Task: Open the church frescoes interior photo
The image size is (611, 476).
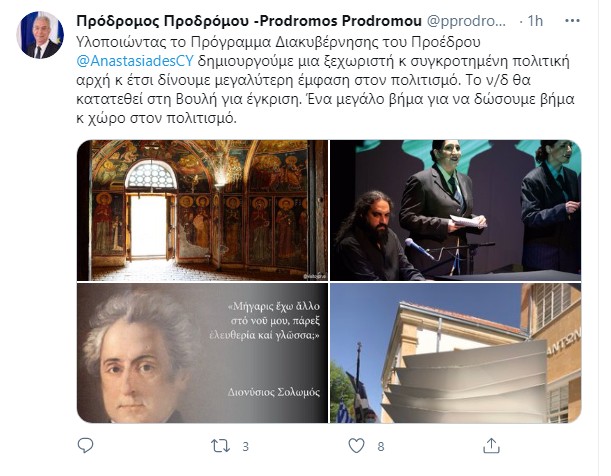Action: 202,210
